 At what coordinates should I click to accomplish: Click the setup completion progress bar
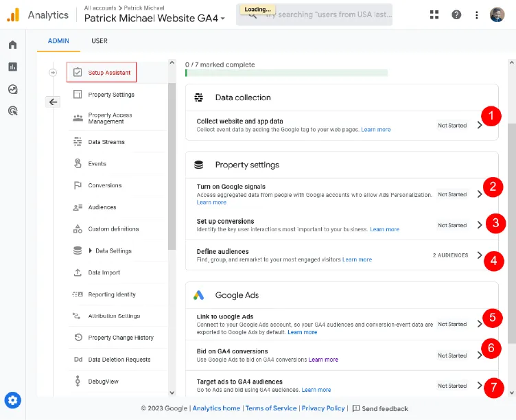286,73
